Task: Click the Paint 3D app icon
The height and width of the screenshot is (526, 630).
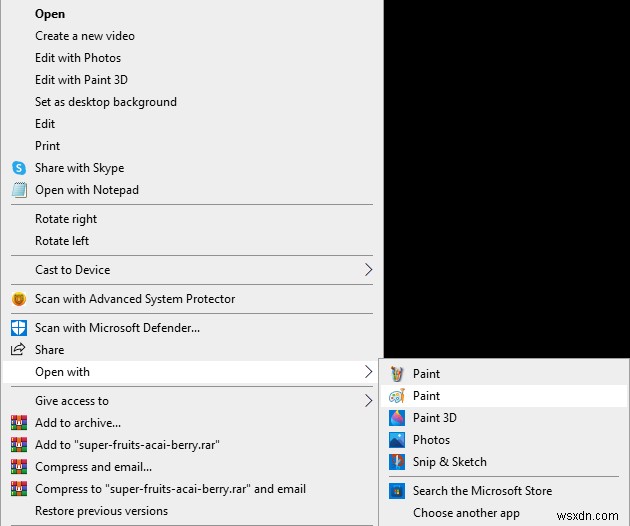Action: (397, 418)
